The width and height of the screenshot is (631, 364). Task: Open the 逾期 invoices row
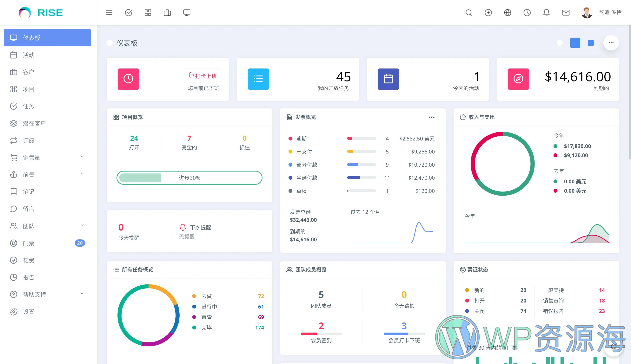coord(361,139)
